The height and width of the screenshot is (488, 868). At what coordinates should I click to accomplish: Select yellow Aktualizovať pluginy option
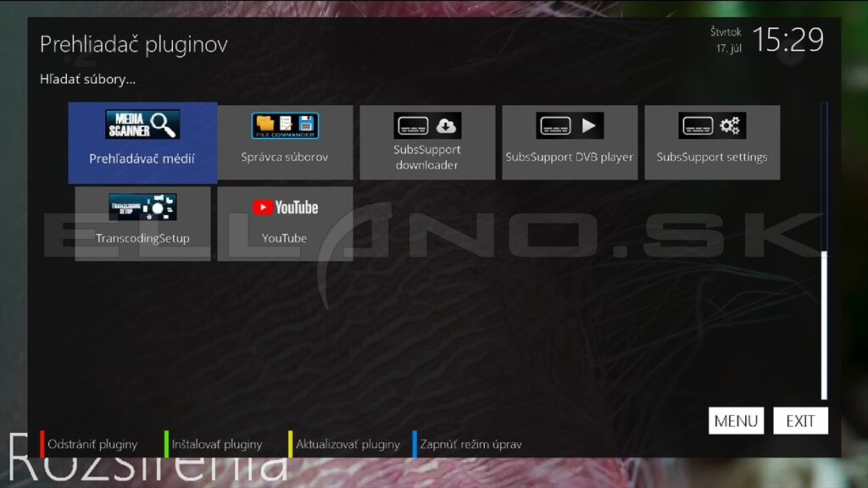pos(347,444)
